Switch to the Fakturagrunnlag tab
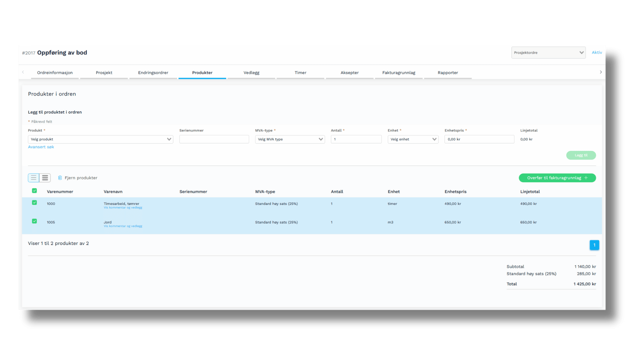The width and height of the screenshot is (644, 362). 398,73
